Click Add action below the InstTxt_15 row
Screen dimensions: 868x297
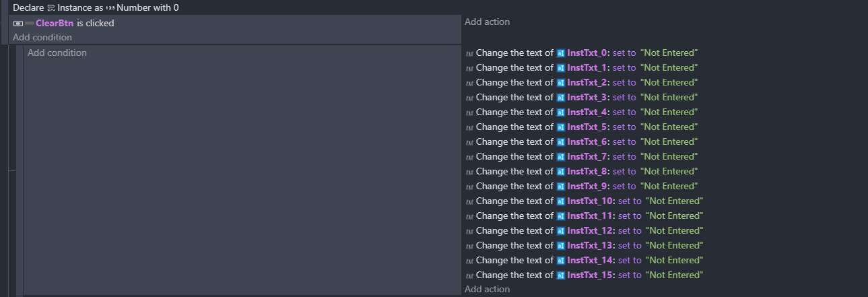click(488, 289)
